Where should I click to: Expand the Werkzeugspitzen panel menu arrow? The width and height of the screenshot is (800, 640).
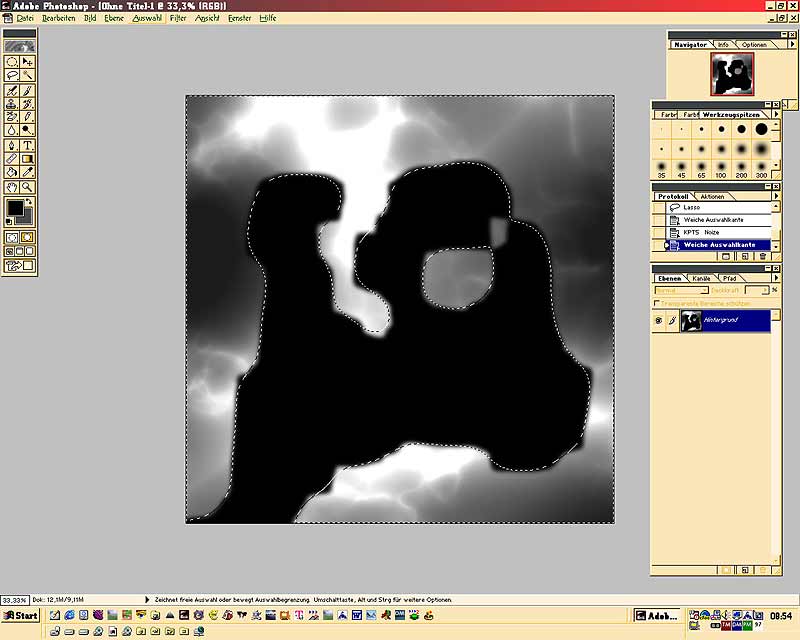[x=777, y=115]
